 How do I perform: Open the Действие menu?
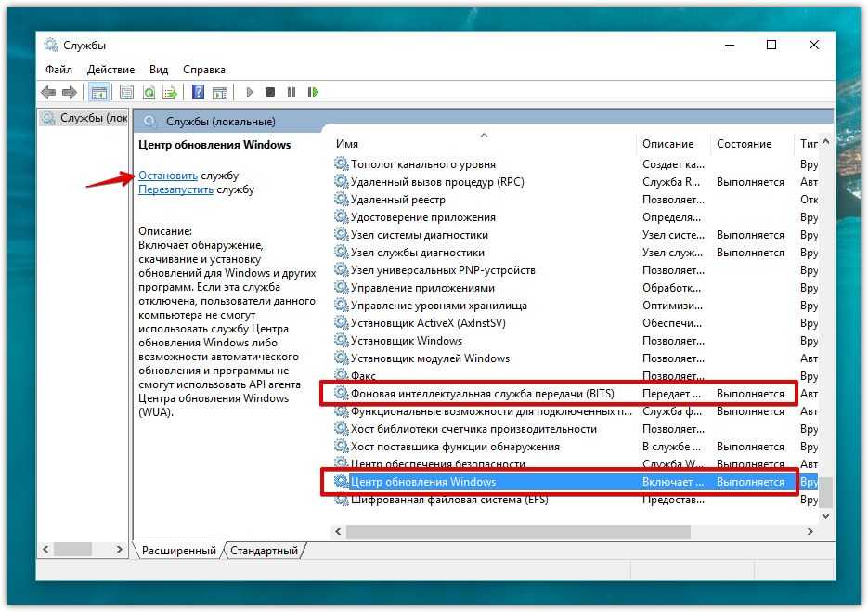coord(110,70)
